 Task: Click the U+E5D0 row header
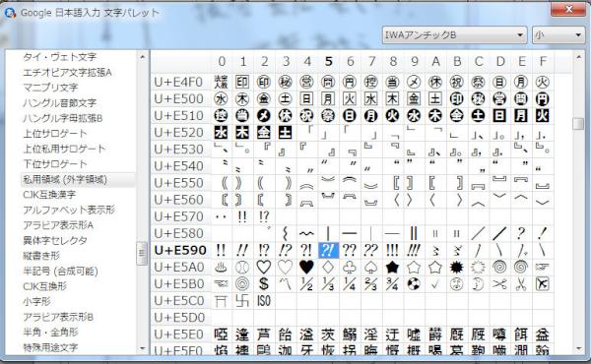pyautogui.click(x=180, y=318)
